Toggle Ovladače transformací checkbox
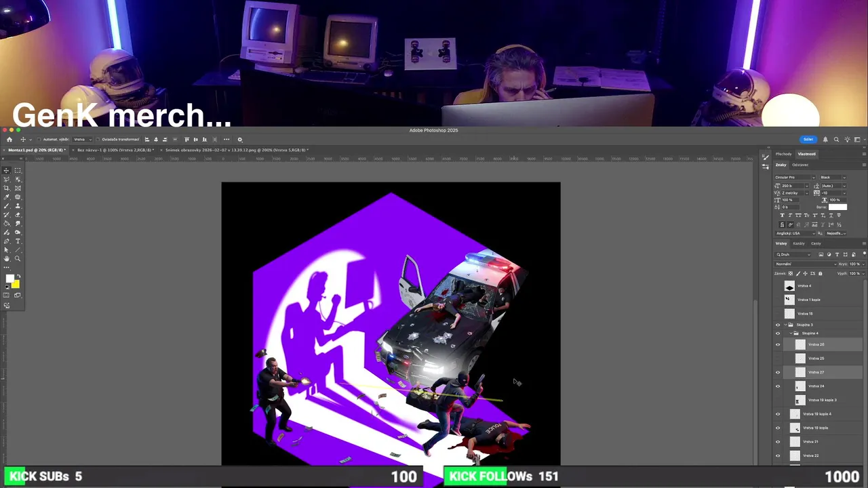This screenshot has width=868, height=488. click(98, 140)
